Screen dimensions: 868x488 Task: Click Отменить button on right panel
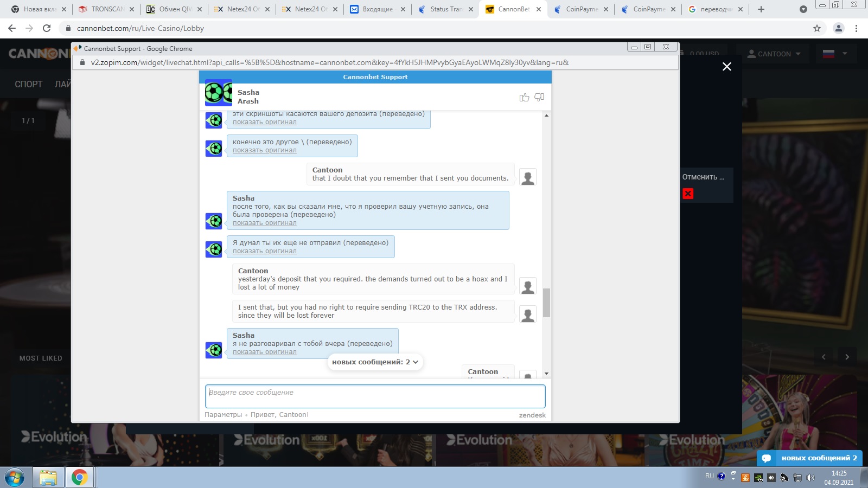click(703, 177)
